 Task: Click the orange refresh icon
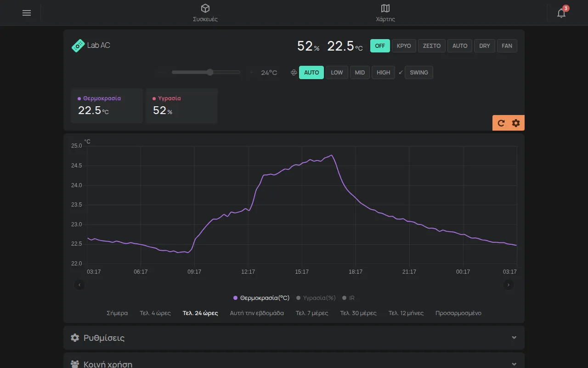click(501, 123)
